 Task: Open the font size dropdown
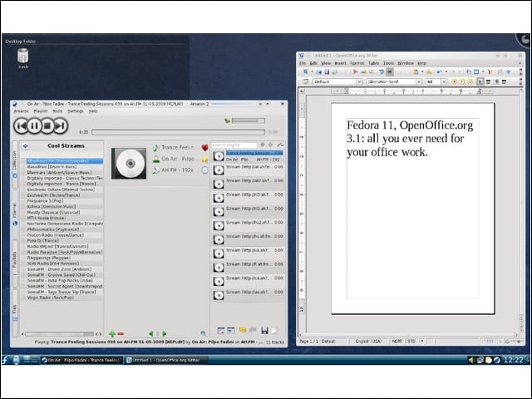(444, 81)
